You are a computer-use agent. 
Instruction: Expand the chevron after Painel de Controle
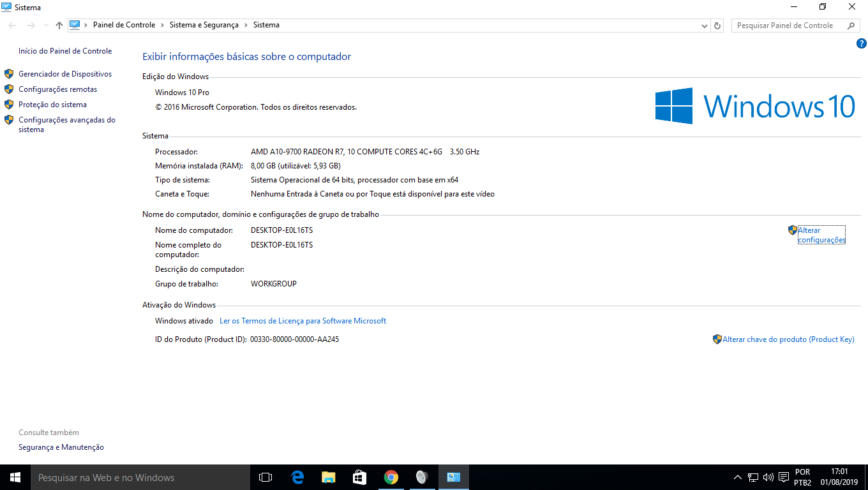coord(163,25)
